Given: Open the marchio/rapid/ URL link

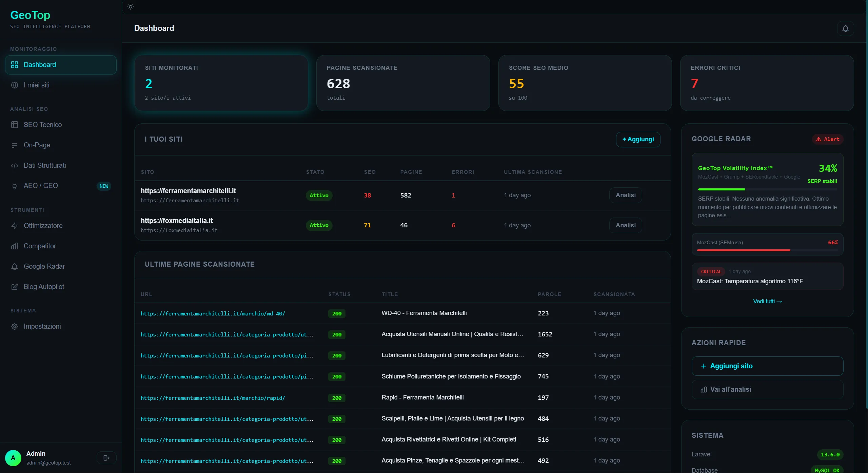Looking at the screenshot, I should tap(213, 398).
